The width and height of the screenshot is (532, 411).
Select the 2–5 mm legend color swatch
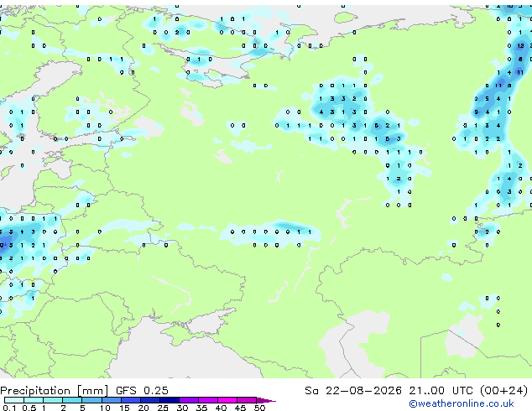tap(72, 400)
